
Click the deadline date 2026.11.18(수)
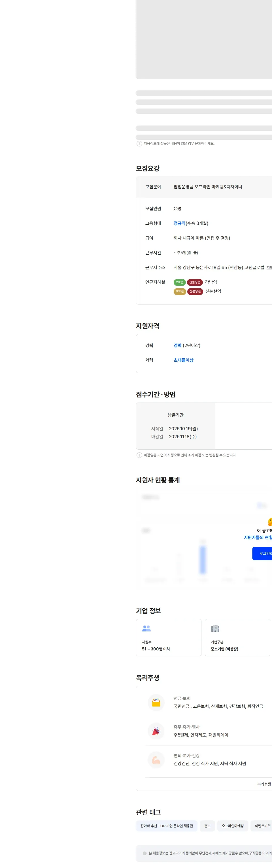tap(183, 437)
